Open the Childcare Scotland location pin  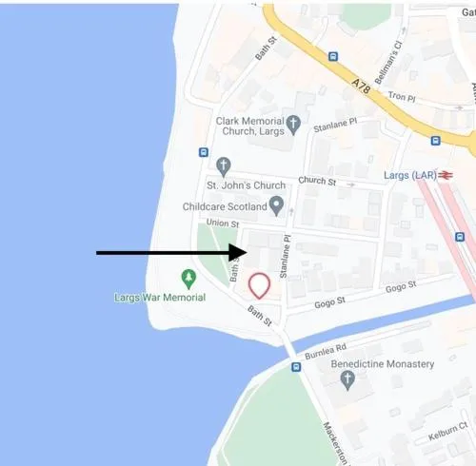tap(276, 205)
